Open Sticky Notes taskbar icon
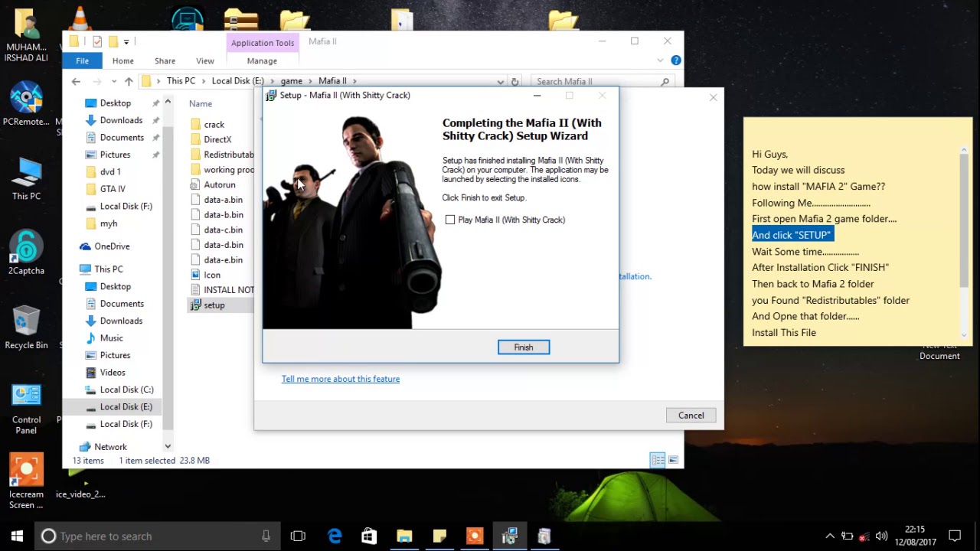Viewport: 980px width, 551px height. (x=439, y=536)
